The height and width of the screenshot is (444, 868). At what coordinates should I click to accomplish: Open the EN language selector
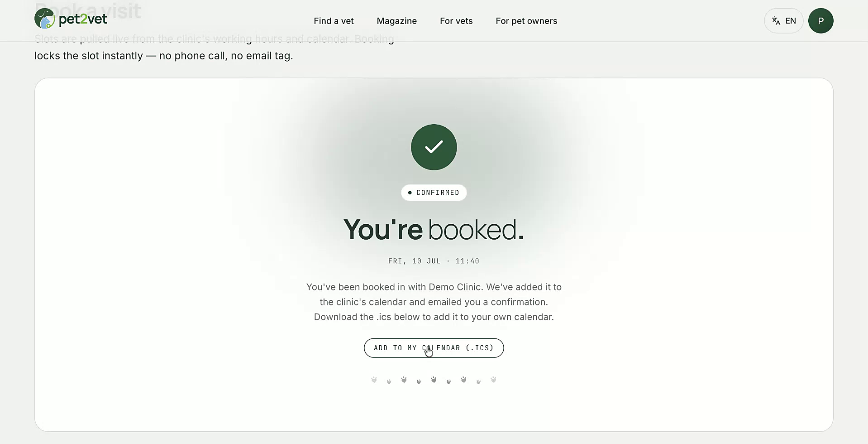tap(783, 21)
